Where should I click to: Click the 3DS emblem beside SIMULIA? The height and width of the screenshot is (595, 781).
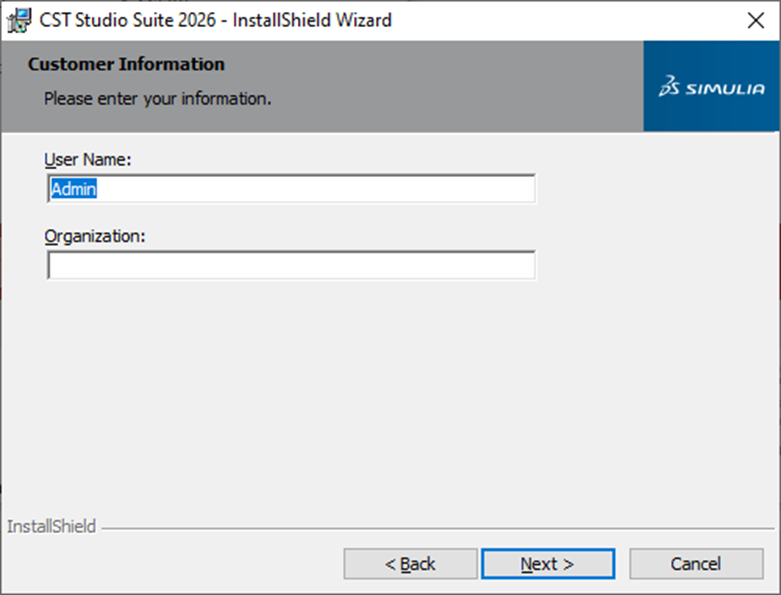point(670,88)
